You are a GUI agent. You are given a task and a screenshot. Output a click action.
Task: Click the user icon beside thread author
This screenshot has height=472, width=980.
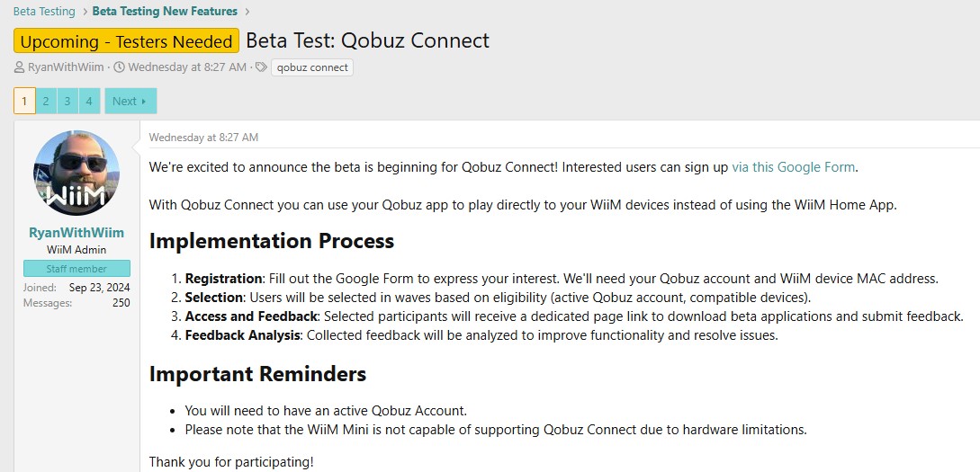point(20,67)
